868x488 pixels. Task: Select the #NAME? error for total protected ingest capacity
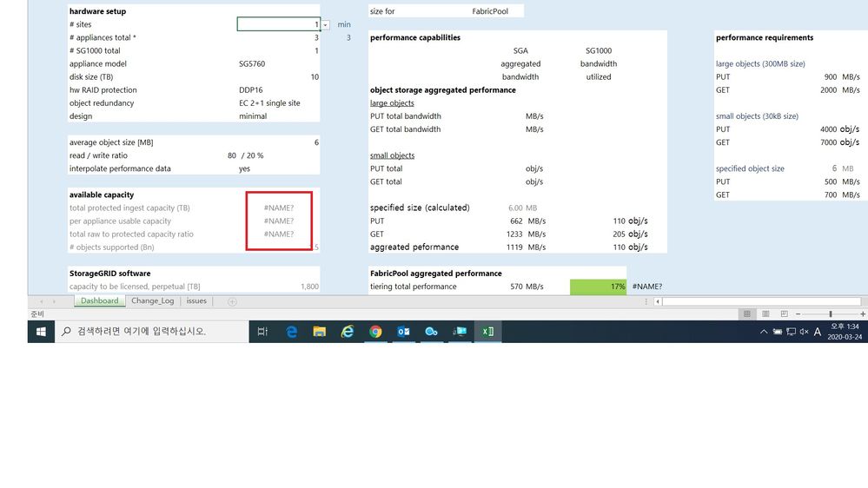point(278,208)
